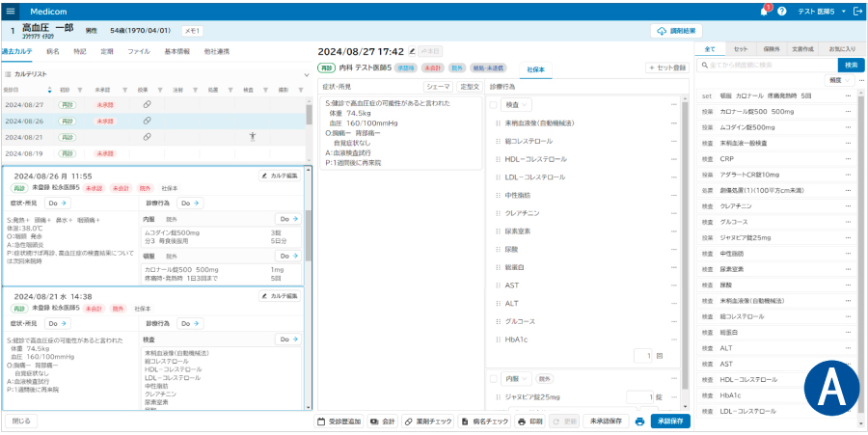Open the 検査 category dropdown in orders
868x435 pixels.
pos(516,104)
